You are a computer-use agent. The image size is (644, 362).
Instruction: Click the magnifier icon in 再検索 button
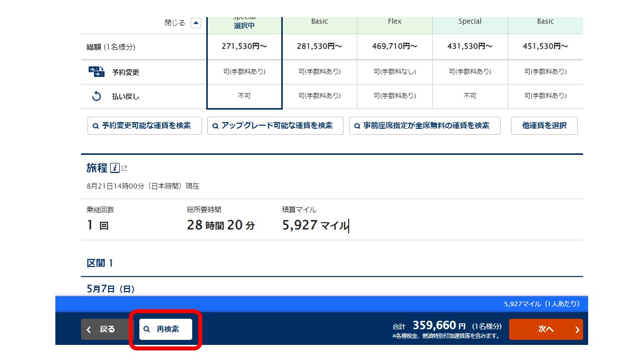click(x=147, y=329)
